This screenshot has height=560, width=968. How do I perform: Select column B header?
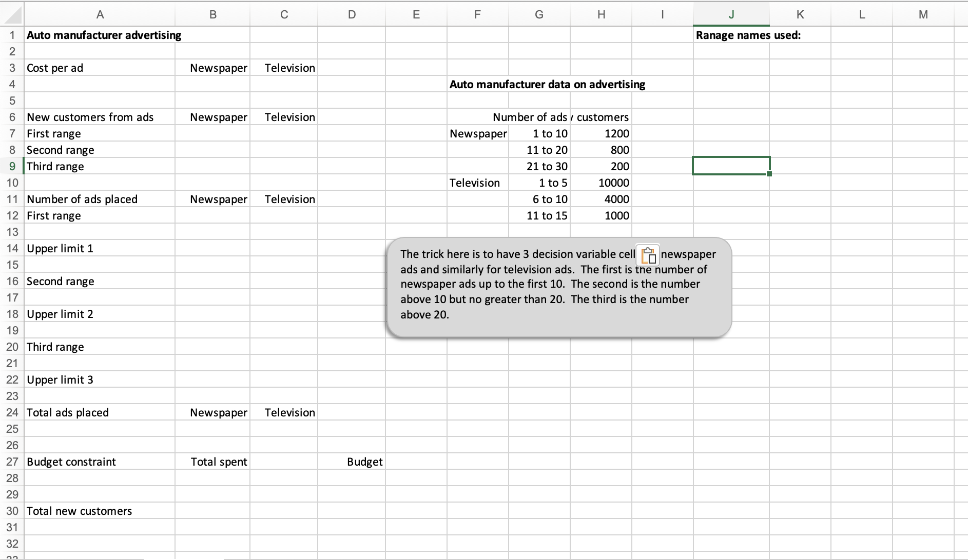212,14
